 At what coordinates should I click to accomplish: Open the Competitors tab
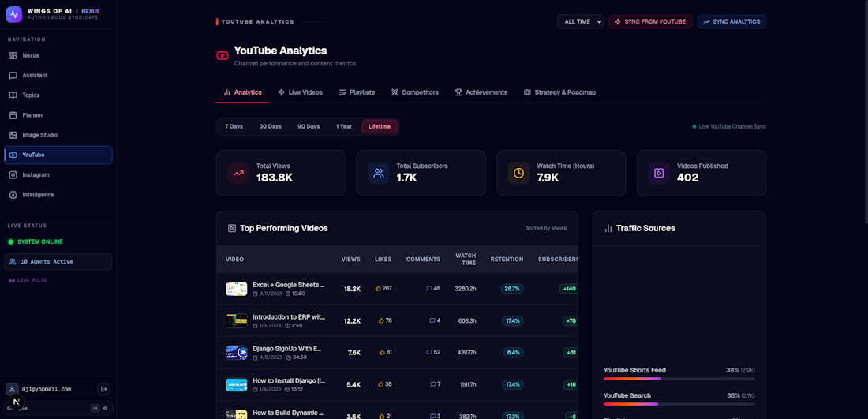pos(415,92)
